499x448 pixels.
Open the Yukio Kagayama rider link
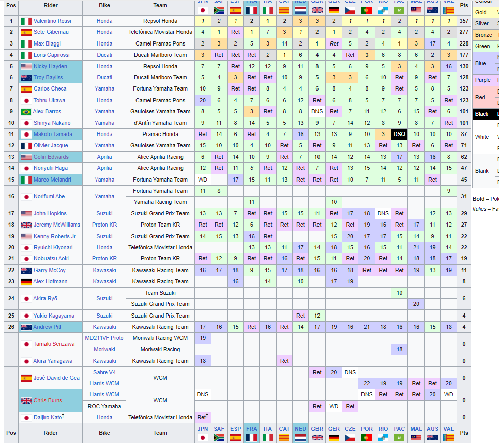54,316
